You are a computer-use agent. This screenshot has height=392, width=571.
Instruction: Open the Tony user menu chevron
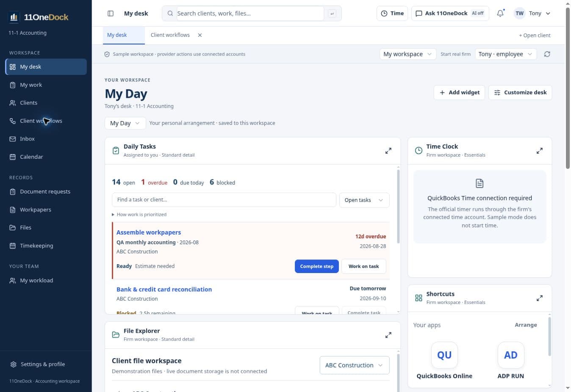pos(548,14)
